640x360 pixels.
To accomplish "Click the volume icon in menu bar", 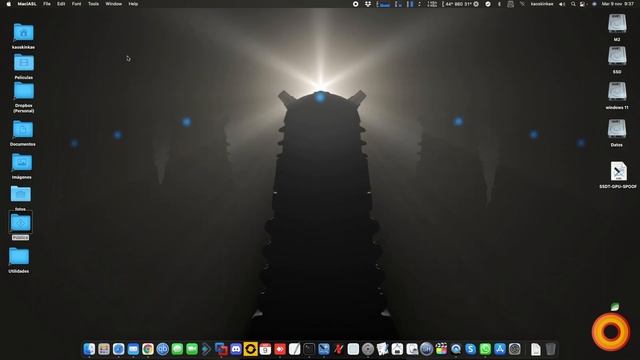I will click(562, 4).
